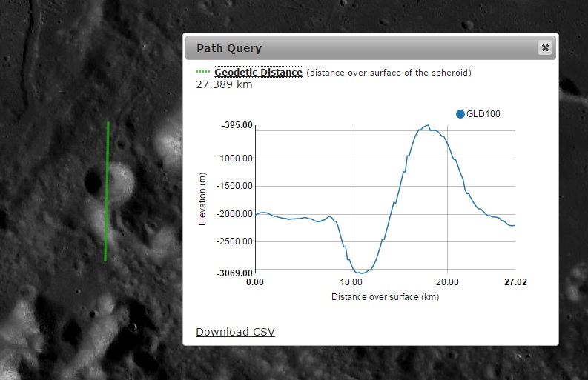Click the 27.02 end distance label
588x380 pixels.
[x=515, y=282]
